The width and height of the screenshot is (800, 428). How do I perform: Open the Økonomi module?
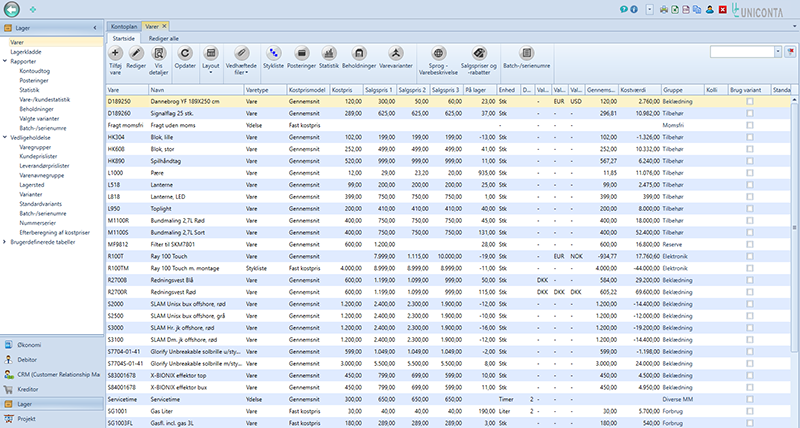tap(52, 345)
